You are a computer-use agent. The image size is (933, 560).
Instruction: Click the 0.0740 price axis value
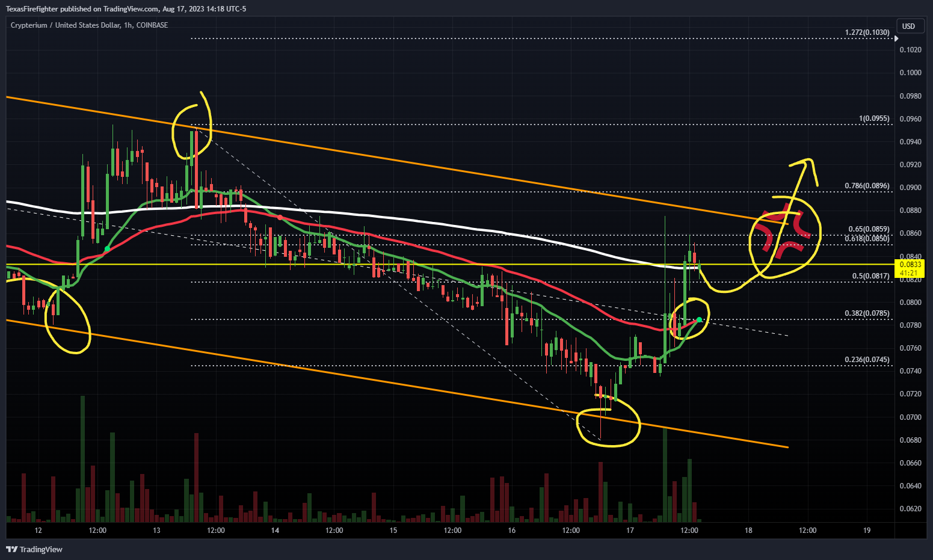click(910, 371)
